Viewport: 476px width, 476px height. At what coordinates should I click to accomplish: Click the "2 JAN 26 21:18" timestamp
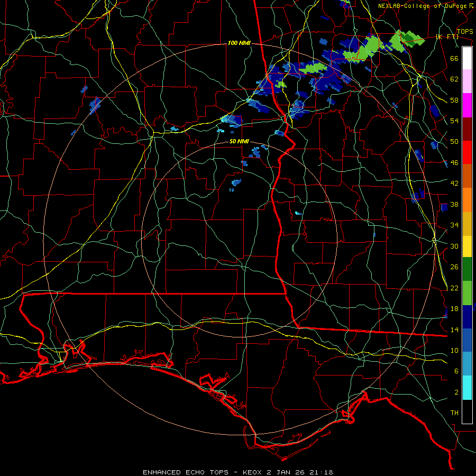click(x=300, y=472)
